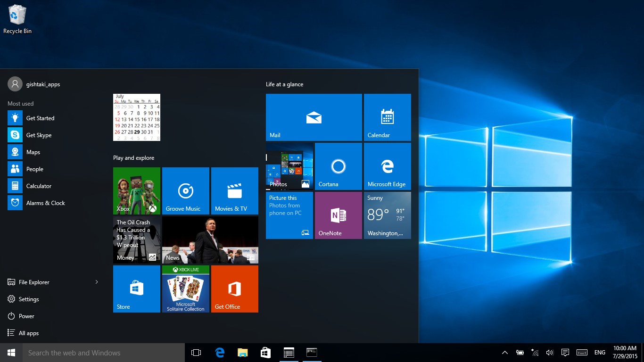Open the Store app from the taskbar

click(x=265, y=352)
